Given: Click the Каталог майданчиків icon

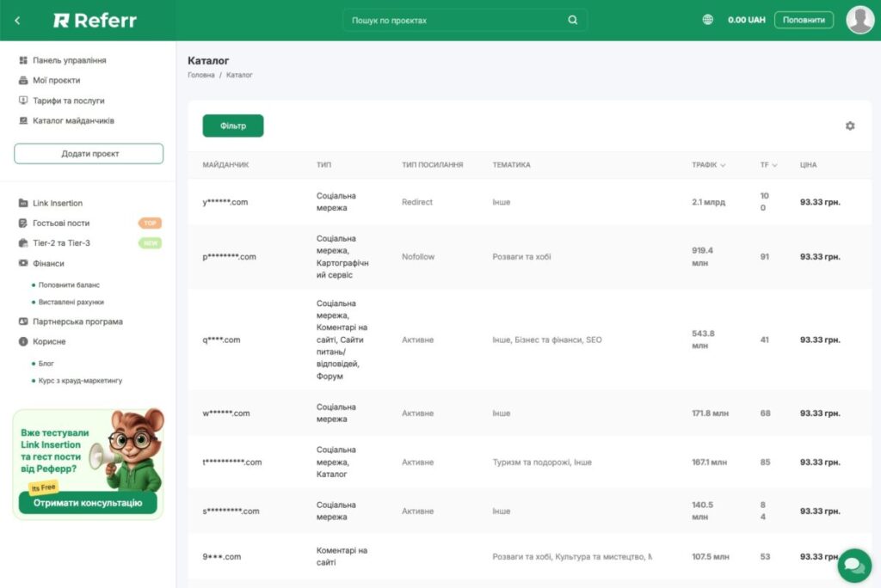Looking at the screenshot, I should click(23, 120).
